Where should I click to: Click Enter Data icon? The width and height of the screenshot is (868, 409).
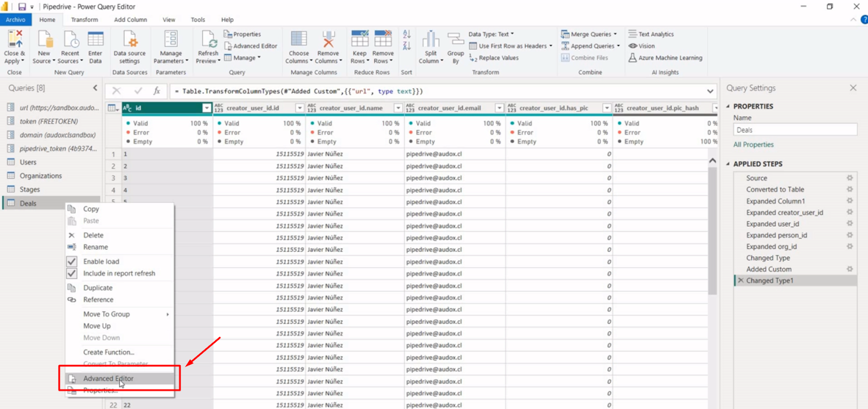click(95, 39)
